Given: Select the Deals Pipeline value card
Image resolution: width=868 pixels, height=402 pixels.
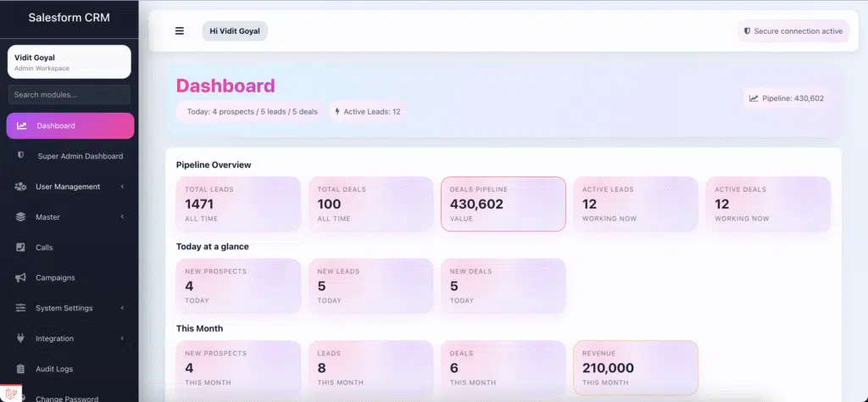Looking at the screenshot, I should tap(503, 204).
